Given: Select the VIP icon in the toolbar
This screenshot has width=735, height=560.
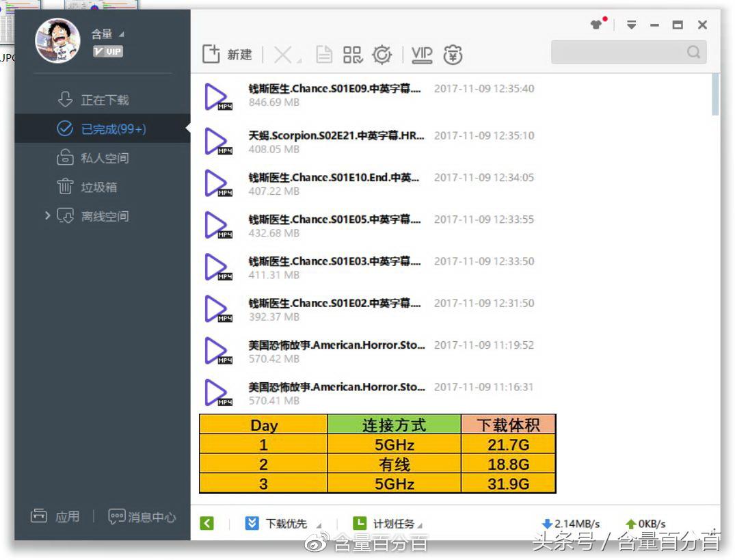Looking at the screenshot, I should [422, 55].
